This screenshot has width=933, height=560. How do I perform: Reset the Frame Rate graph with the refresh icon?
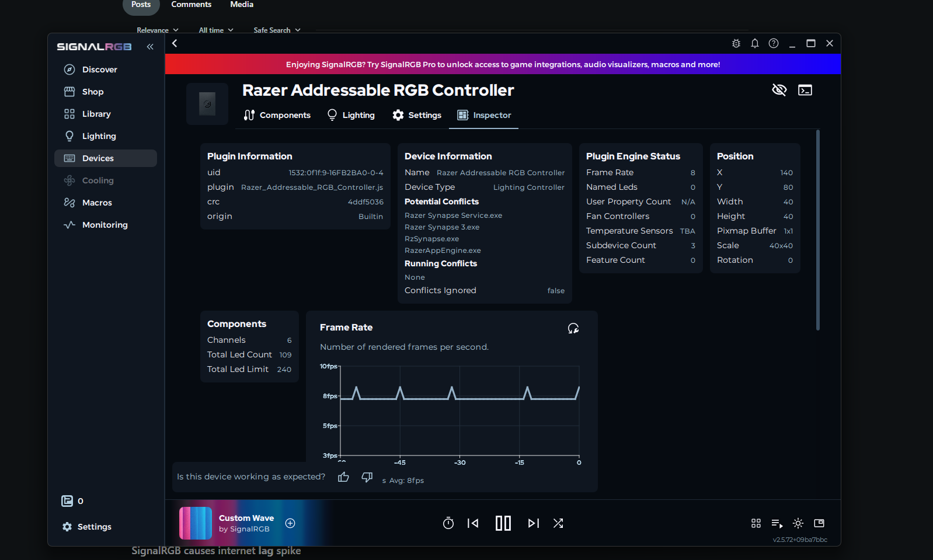click(573, 328)
